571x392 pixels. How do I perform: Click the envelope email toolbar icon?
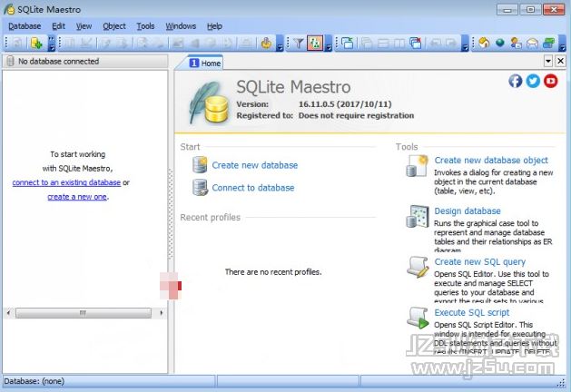pyautogui.click(x=532, y=44)
